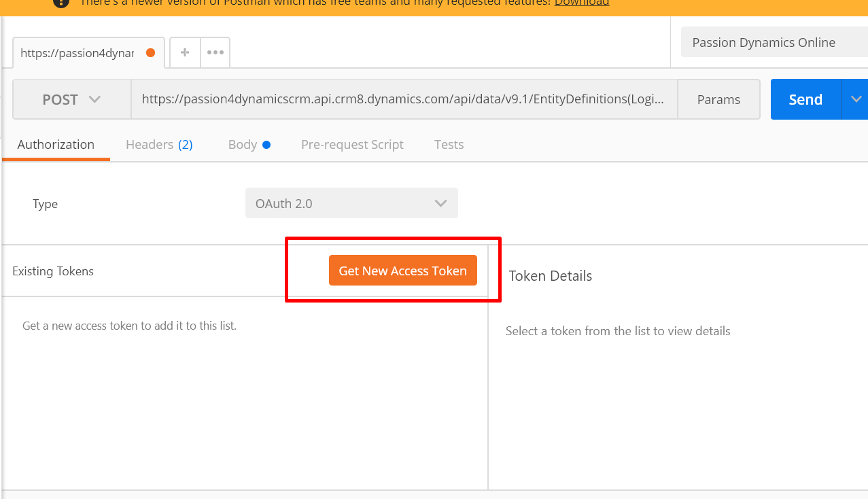Viewport: 868px width, 499px height.
Task: Click into the request URL field
Action: tap(404, 99)
